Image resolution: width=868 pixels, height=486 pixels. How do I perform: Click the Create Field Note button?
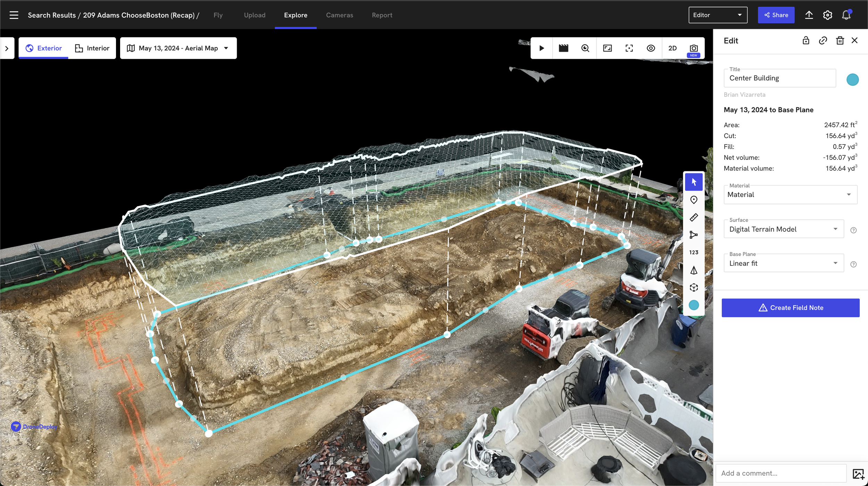coord(790,307)
